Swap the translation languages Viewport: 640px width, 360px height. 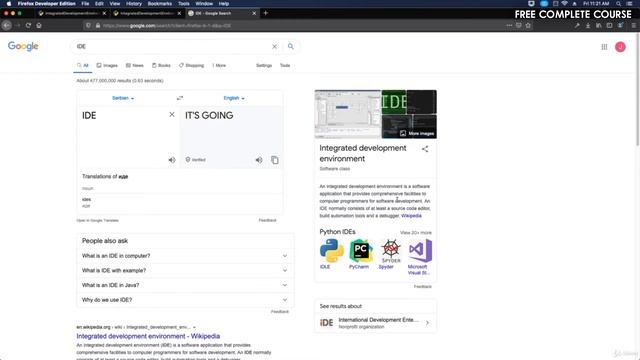(x=180, y=98)
